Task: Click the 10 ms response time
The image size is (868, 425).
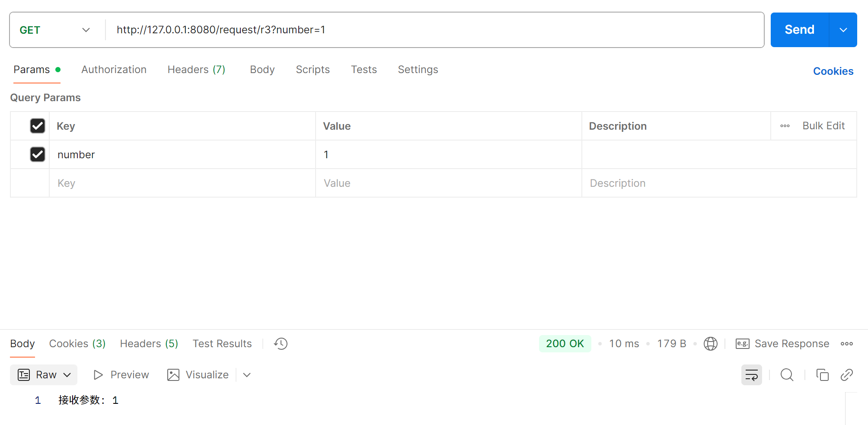Action: click(624, 344)
